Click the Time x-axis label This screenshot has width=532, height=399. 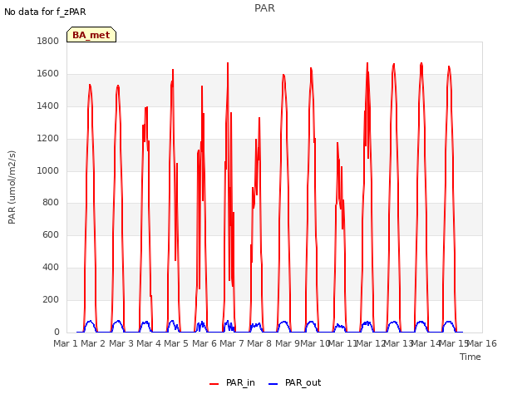tap(470, 357)
